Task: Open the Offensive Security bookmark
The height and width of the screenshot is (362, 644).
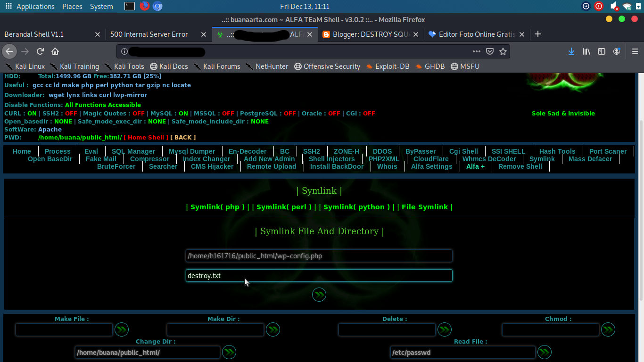Action: tap(327, 66)
